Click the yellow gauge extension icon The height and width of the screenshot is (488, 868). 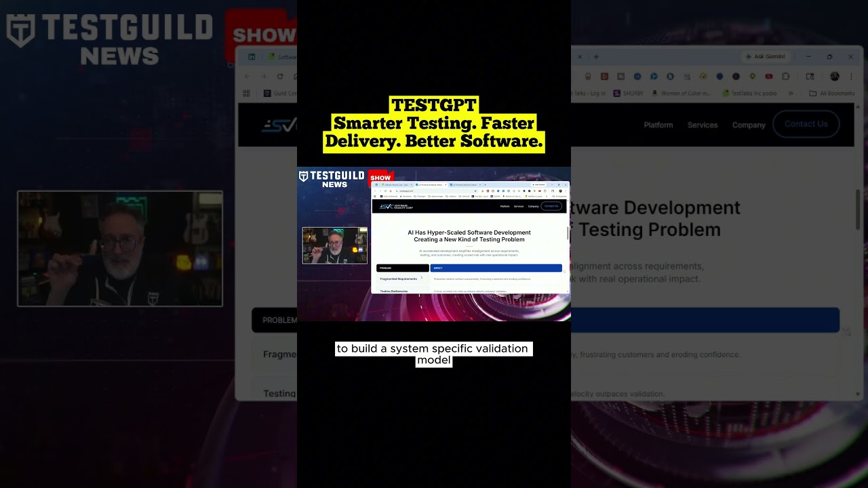pos(703,77)
